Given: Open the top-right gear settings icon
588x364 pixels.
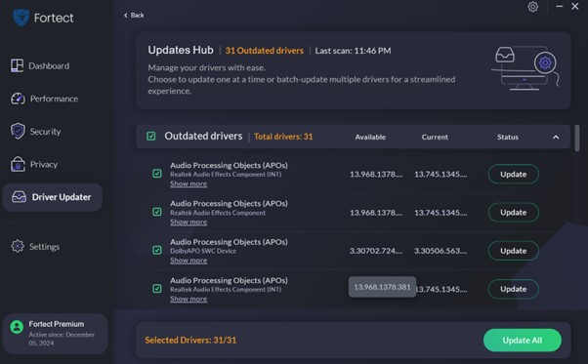Looking at the screenshot, I should pyautogui.click(x=533, y=7).
